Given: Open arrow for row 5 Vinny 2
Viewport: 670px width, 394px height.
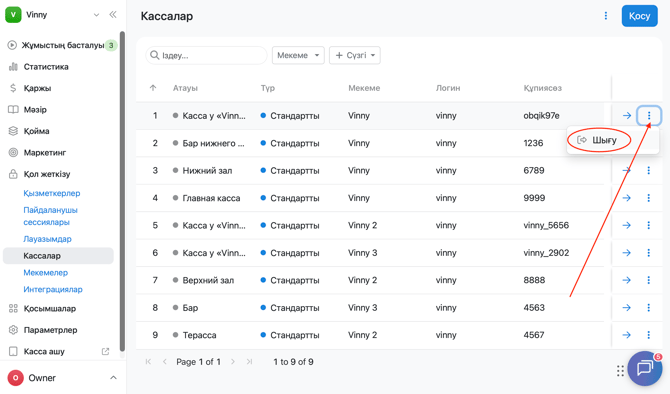Looking at the screenshot, I should pyautogui.click(x=627, y=225).
